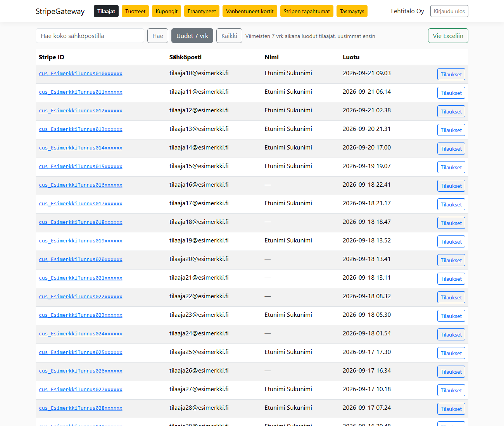Screen dimensions: 504x426
Task: Click the StripeGateway brand link
Action: coord(60,11)
